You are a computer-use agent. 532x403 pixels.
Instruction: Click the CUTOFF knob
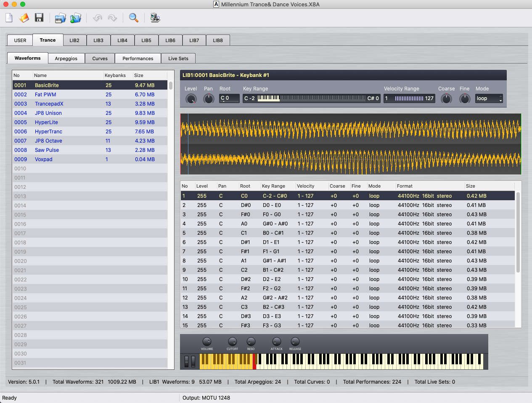click(232, 342)
